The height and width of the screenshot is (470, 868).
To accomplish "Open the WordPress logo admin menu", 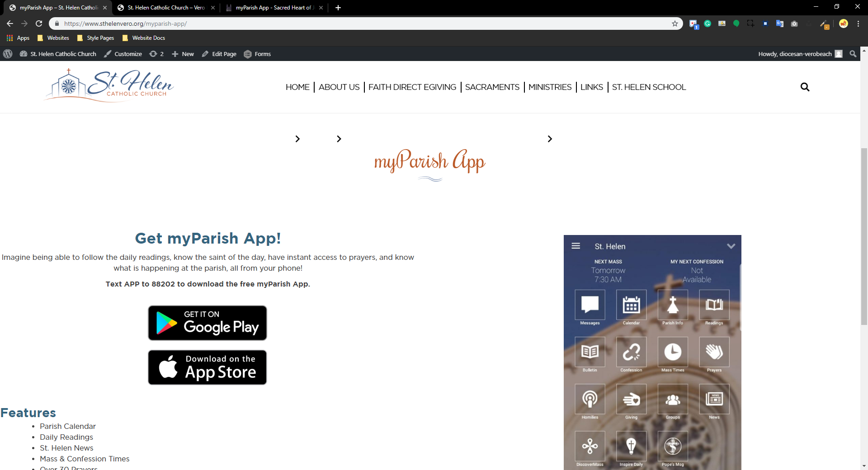I will click(8, 54).
